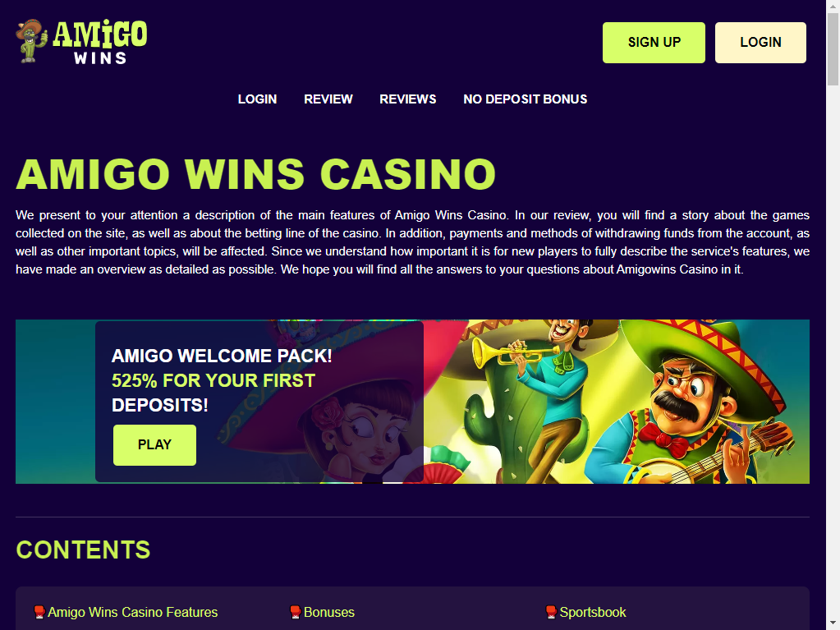The image size is (840, 630).
Task: Open the NO DEPOSIT BONUS menu item
Action: 525,99
